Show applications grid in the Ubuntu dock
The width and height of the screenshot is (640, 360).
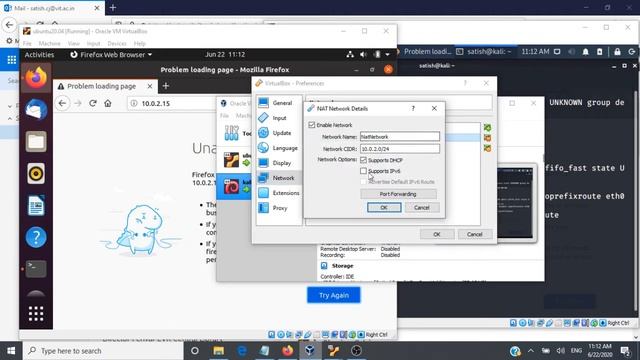tap(36, 313)
